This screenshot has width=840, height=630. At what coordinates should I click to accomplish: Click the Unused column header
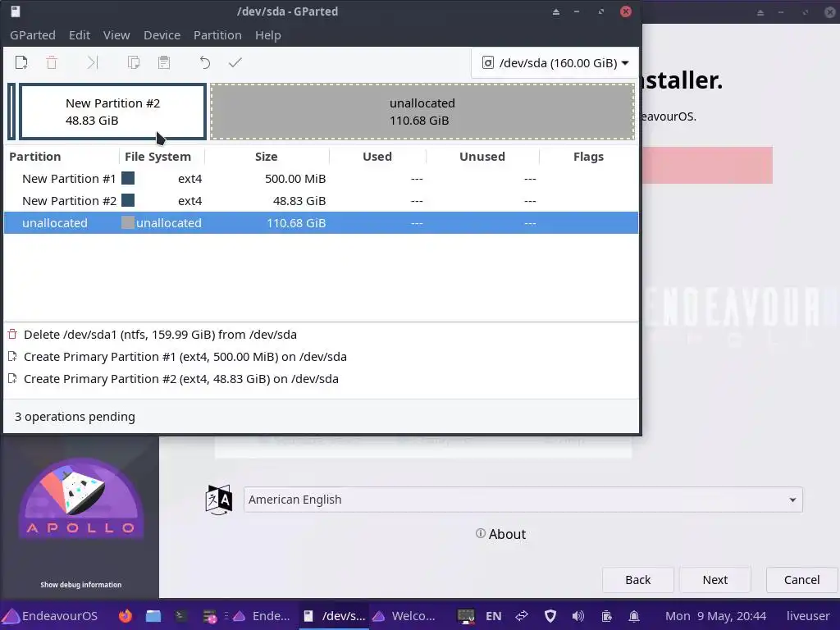[482, 157]
